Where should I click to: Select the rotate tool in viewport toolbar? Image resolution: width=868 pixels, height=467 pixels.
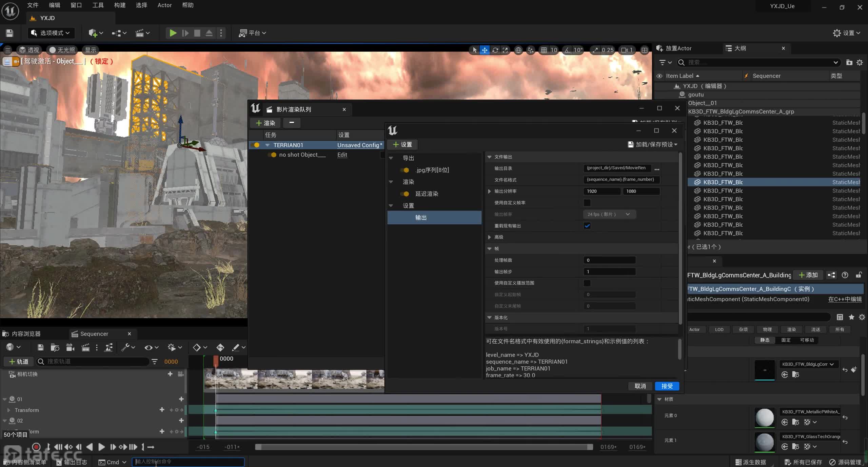[495, 50]
